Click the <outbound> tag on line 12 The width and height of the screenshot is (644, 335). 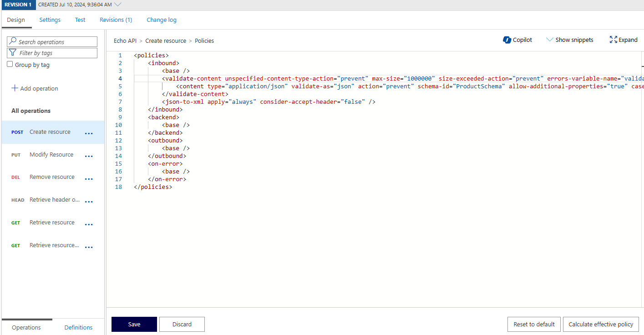point(165,140)
